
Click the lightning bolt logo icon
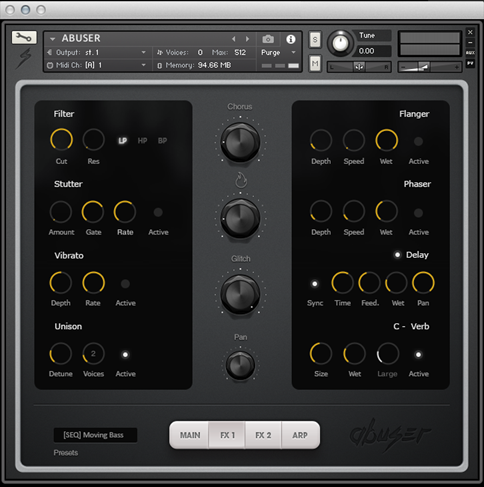(x=24, y=58)
